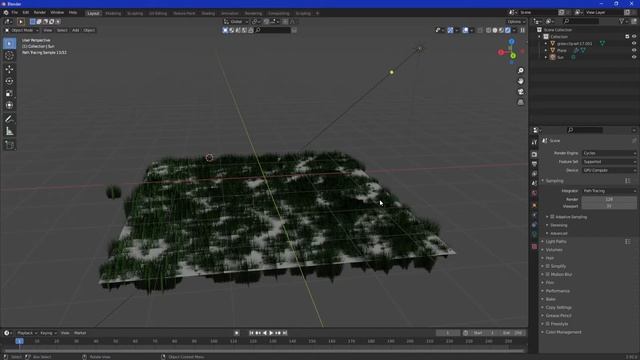Image resolution: width=640 pixels, height=360 pixels.
Task: Switch to the Layout workspace tab
Action: pos(93,13)
